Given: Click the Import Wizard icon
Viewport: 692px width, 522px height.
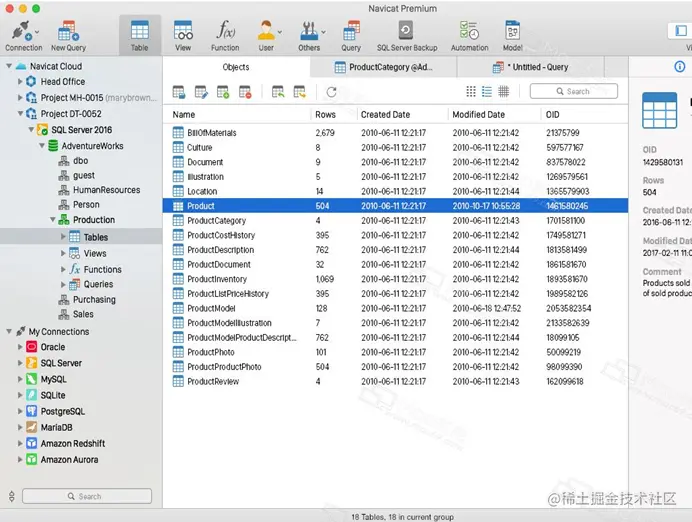Looking at the screenshot, I should 278,92.
